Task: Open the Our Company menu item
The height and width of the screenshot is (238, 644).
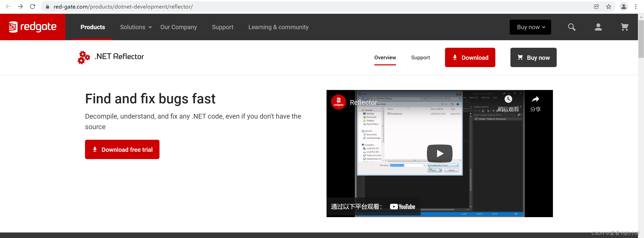Action: coord(179,27)
